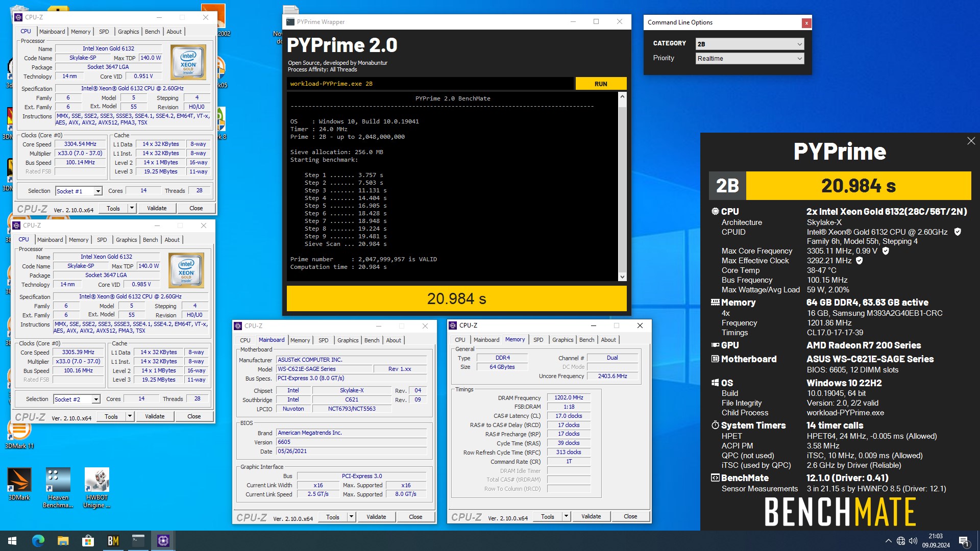Click Validate in Mainboard CPU-Z window
The height and width of the screenshot is (551, 980).
[x=376, y=517]
